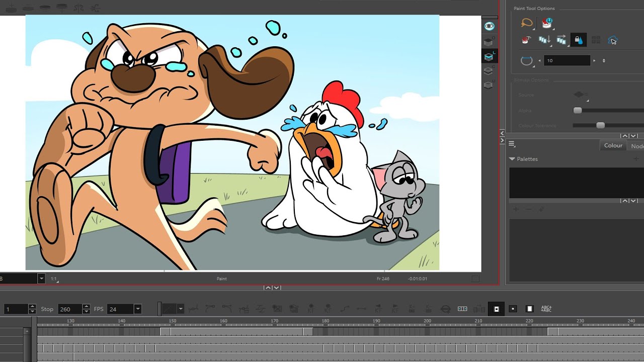Adjust the Alpha slider handle

tap(578, 111)
